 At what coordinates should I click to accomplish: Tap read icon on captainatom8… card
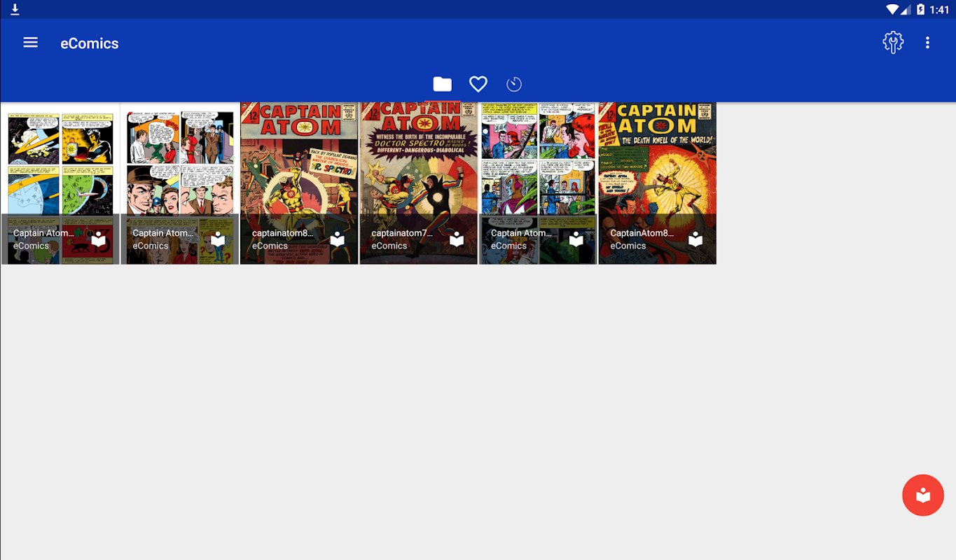[338, 239]
